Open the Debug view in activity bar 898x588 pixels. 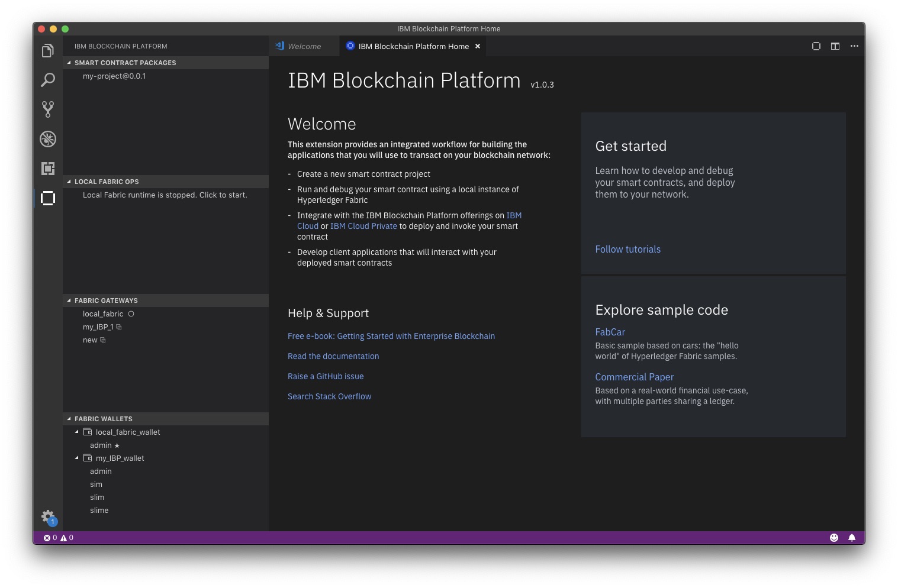click(x=48, y=139)
